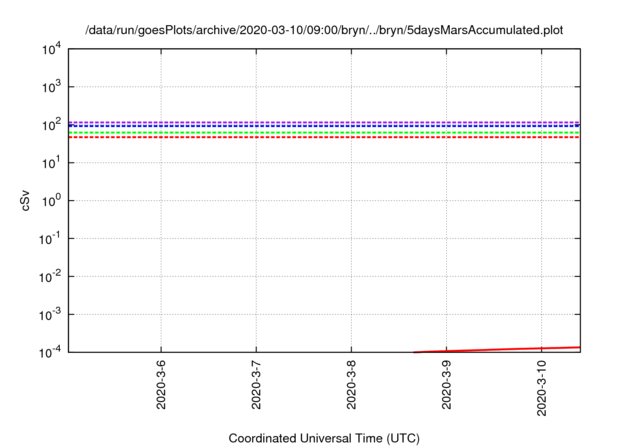Click the plot title file path
The image size is (640, 448).
pyautogui.click(x=324, y=30)
